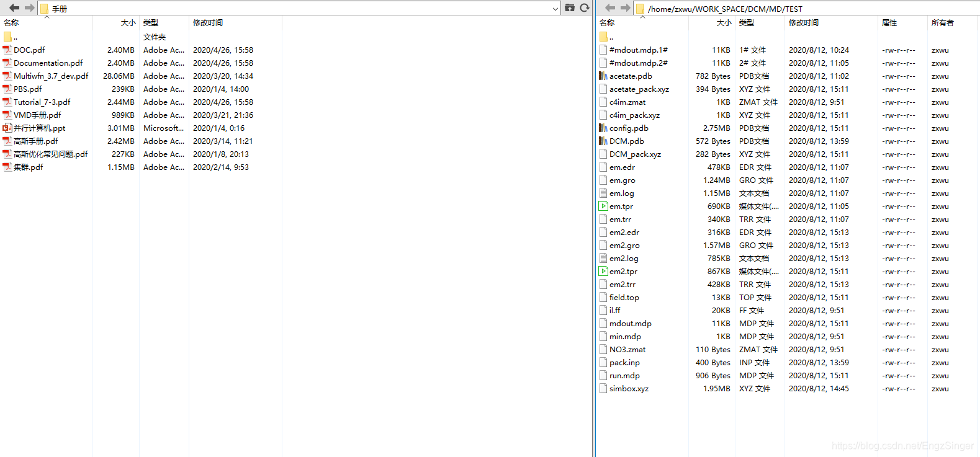The height and width of the screenshot is (457, 980).
Task: Sort left pane by 类型 column
Action: pos(151,22)
